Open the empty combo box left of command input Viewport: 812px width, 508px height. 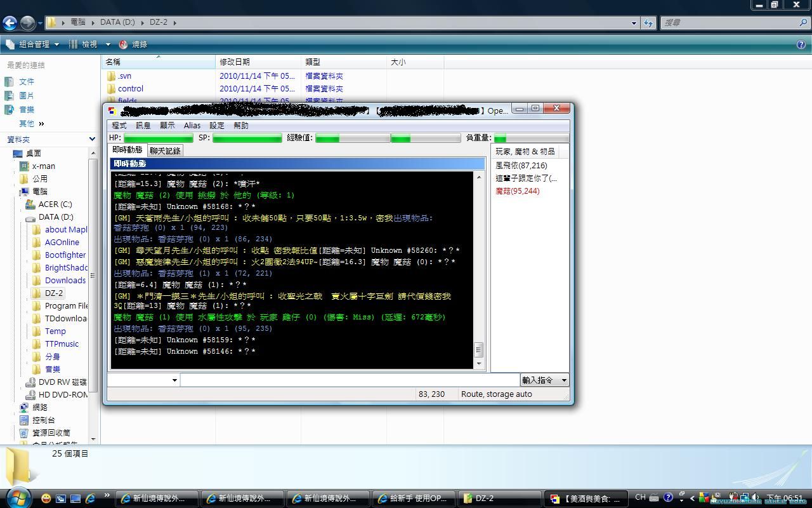(x=143, y=380)
